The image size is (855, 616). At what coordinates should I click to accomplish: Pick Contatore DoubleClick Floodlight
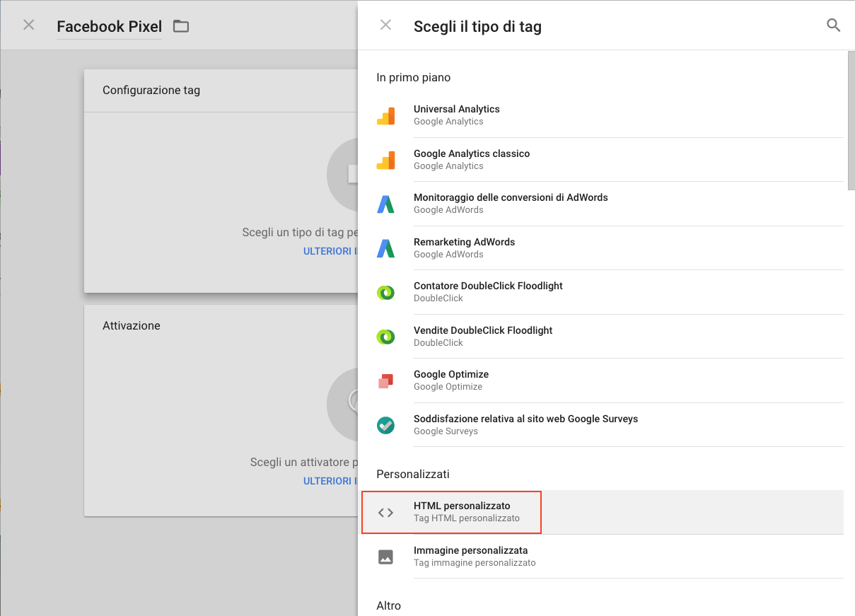[x=610, y=292]
